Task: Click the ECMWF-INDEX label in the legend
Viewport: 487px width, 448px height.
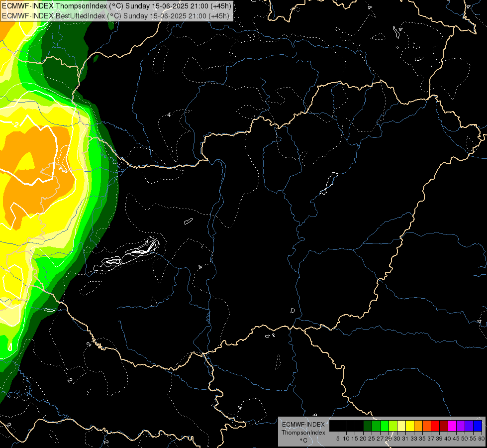Action: click(x=303, y=425)
